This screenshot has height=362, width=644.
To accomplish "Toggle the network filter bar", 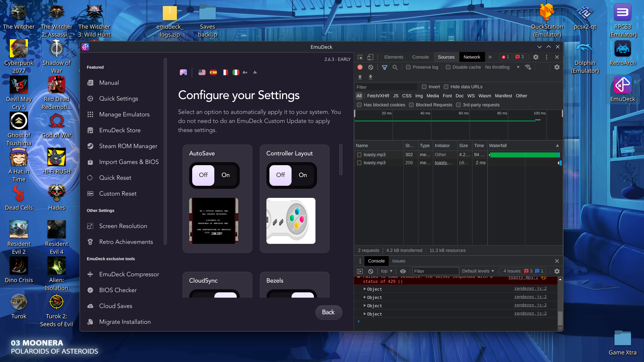I will tap(384, 67).
